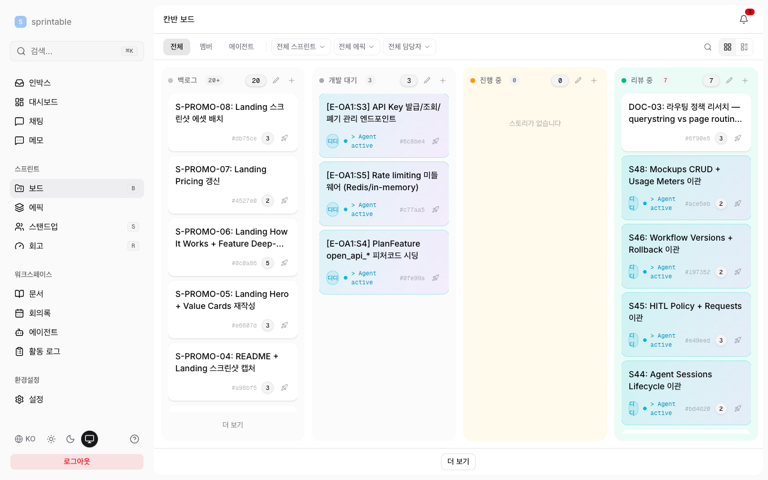This screenshot has width=768, height=480.
Task: Click the rocket icon on E-OA1:S4 card
Action: coord(435,278)
